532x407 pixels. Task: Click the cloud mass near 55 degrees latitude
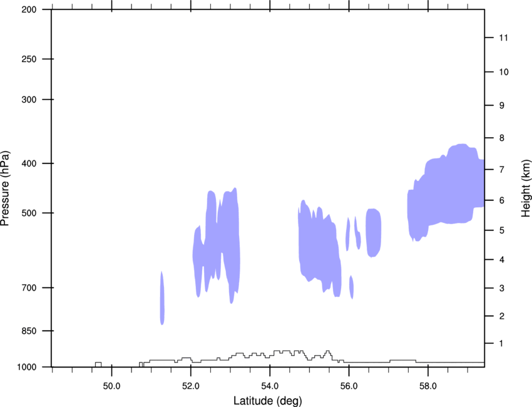coord(319,248)
